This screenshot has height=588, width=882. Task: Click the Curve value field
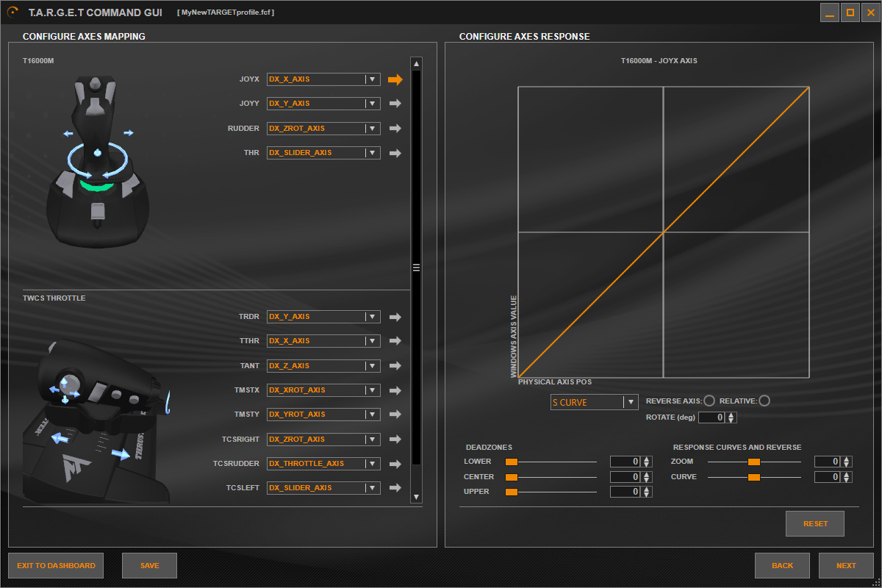[x=828, y=477]
